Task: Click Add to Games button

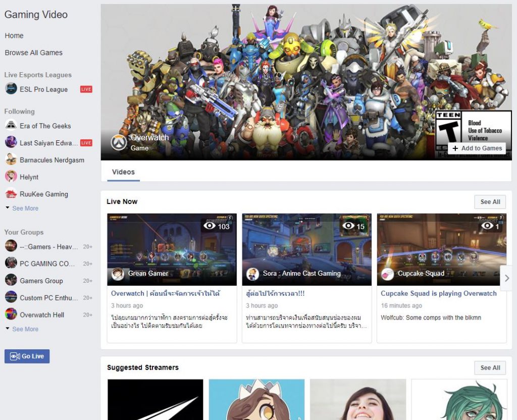Action: 478,148
